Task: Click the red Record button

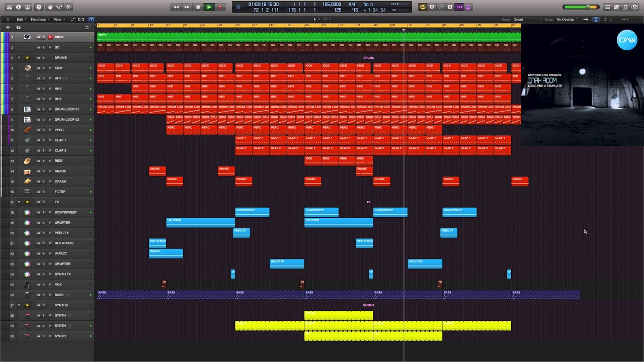Action: [220, 7]
